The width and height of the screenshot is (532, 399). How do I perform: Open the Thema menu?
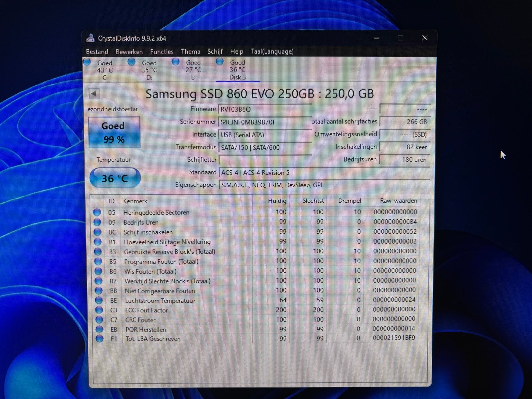[190, 52]
